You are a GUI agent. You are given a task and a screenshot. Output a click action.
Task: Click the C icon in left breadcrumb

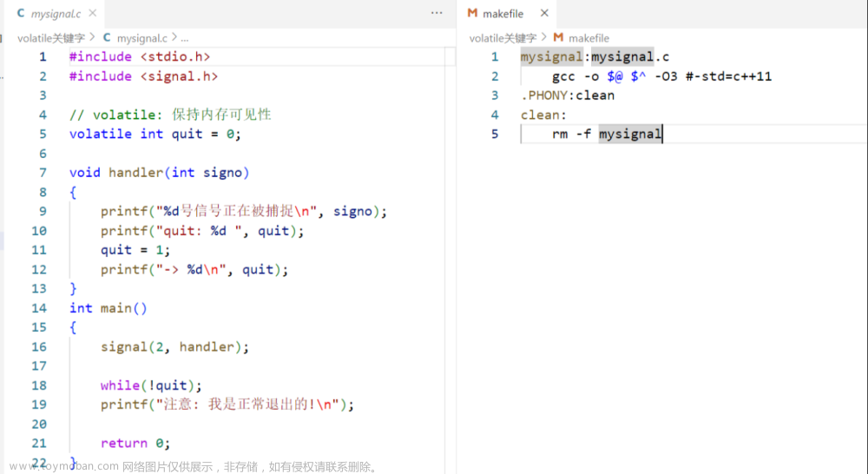[107, 37]
